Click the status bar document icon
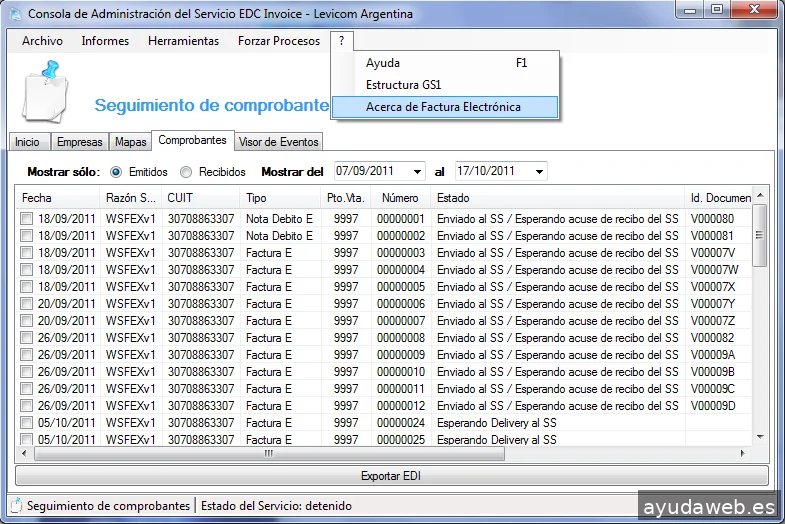The image size is (785, 524). click(x=15, y=506)
